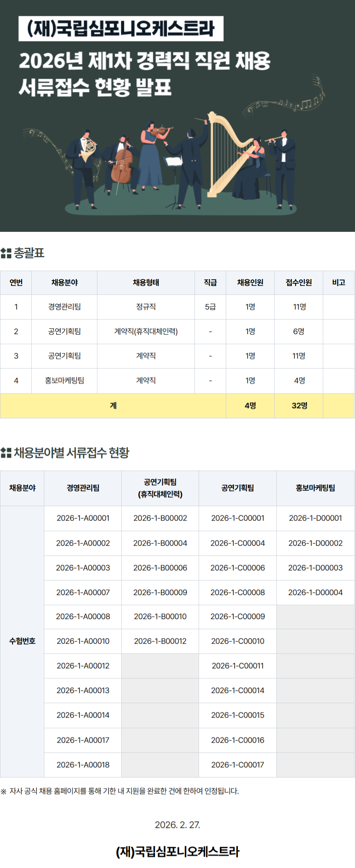
Task: Click the 계약직(휴직대체인력) cell
Action: 146,332
